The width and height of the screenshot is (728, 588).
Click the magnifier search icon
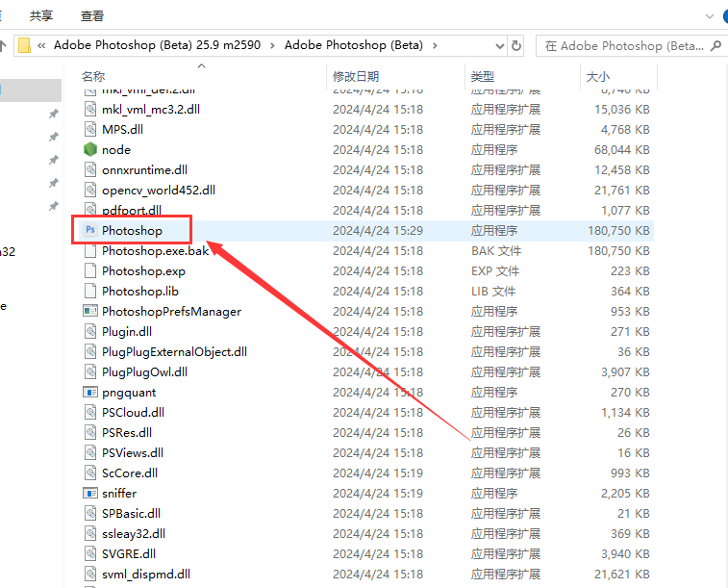[x=716, y=45]
